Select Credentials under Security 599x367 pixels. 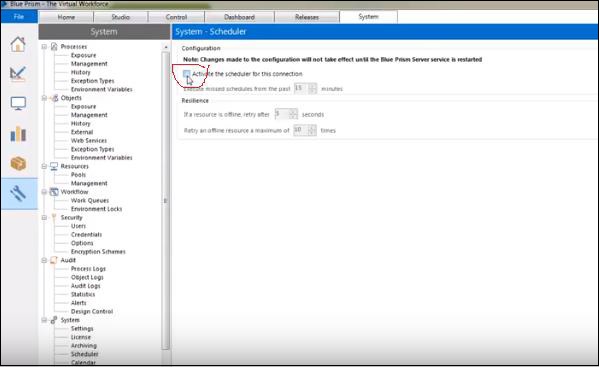coord(86,234)
